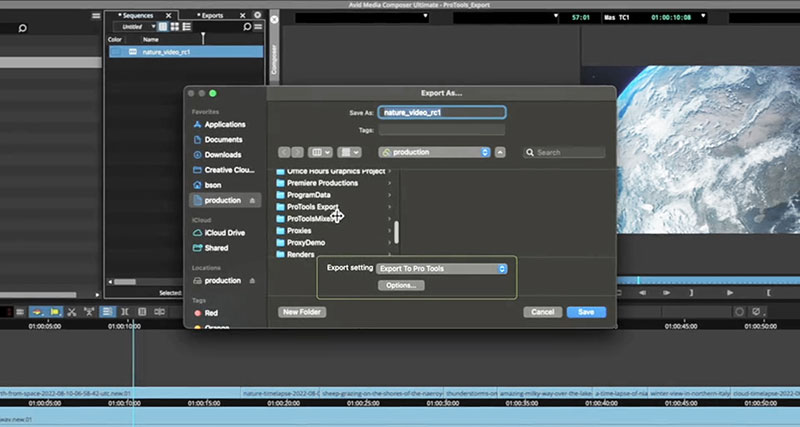The image size is (800, 427).
Task: Open the column view options dropdown
Action: [320, 153]
